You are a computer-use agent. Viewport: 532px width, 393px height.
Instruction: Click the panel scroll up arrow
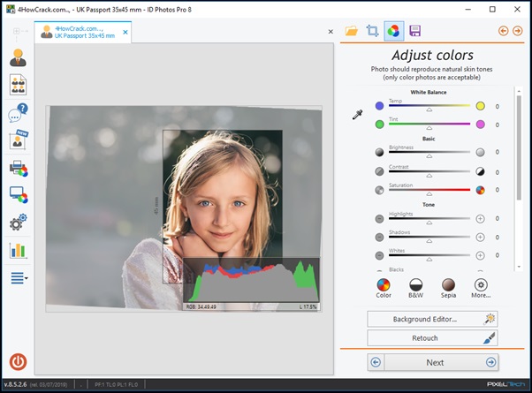click(519, 91)
